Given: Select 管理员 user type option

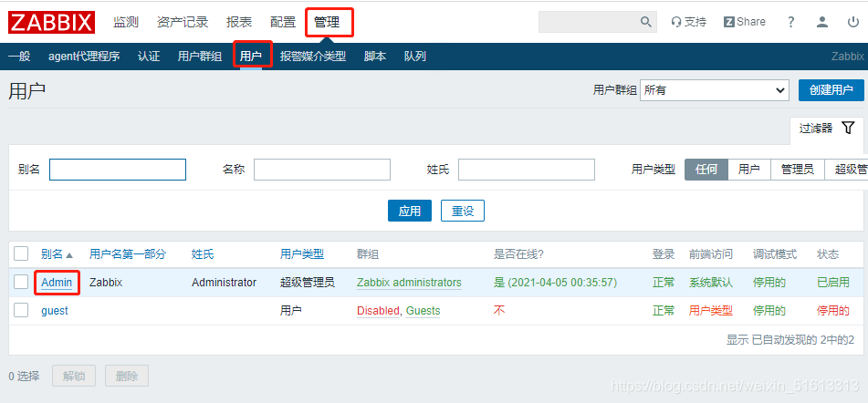Looking at the screenshot, I should click(x=798, y=170).
